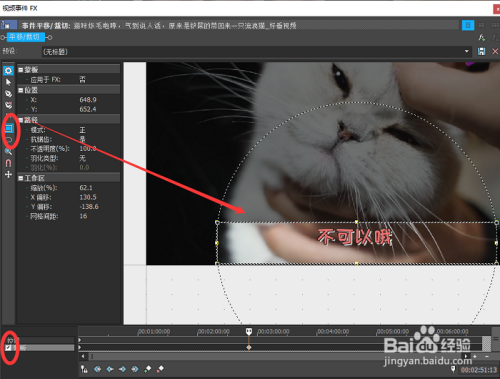Click the Y position value 652.4
The image size is (500, 379).
click(88, 109)
